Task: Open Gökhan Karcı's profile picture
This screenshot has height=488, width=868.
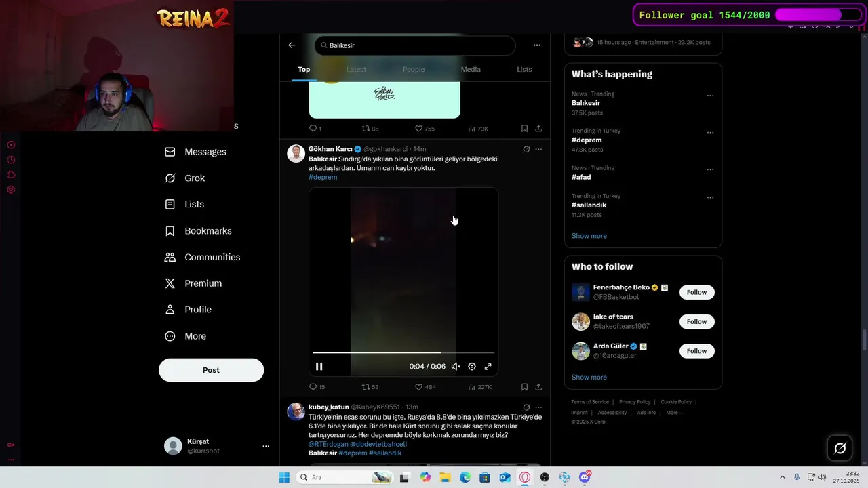Action: [x=296, y=154]
